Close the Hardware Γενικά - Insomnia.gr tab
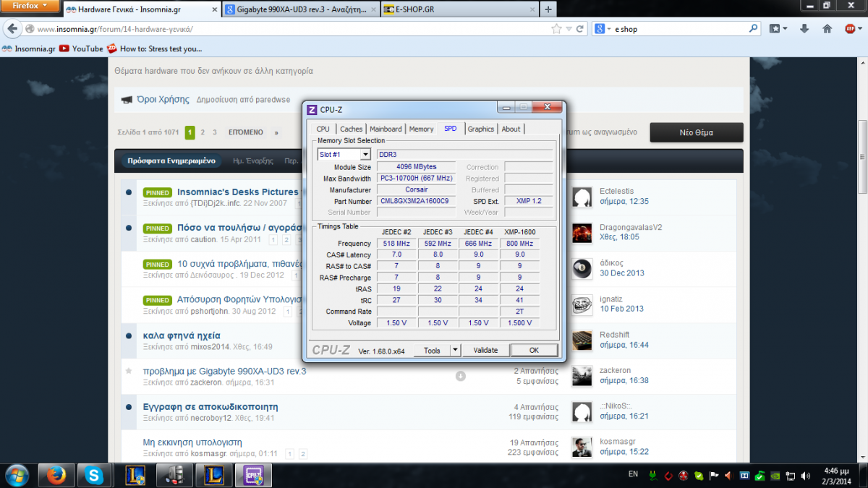The height and width of the screenshot is (488, 868). click(214, 9)
